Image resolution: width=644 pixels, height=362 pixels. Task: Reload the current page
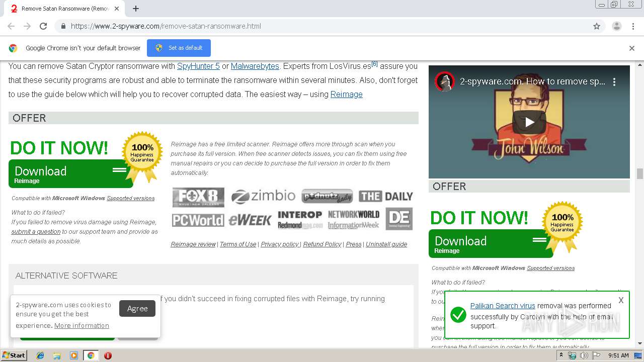point(43,26)
